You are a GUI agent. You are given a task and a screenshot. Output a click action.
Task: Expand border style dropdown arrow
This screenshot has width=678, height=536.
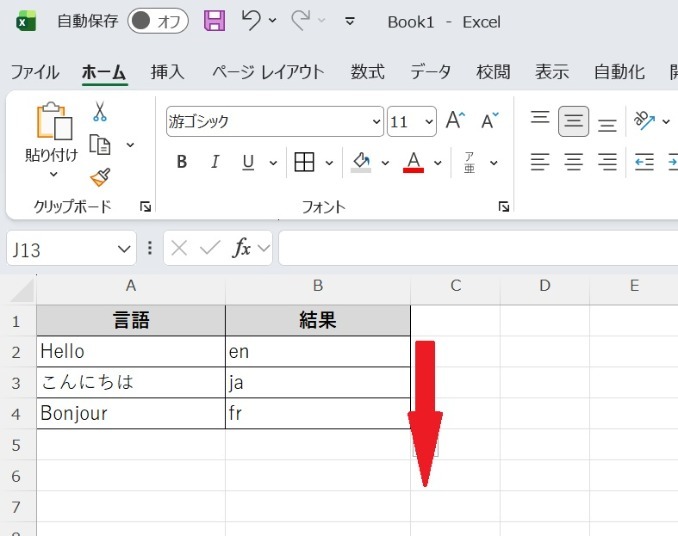click(x=329, y=163)
